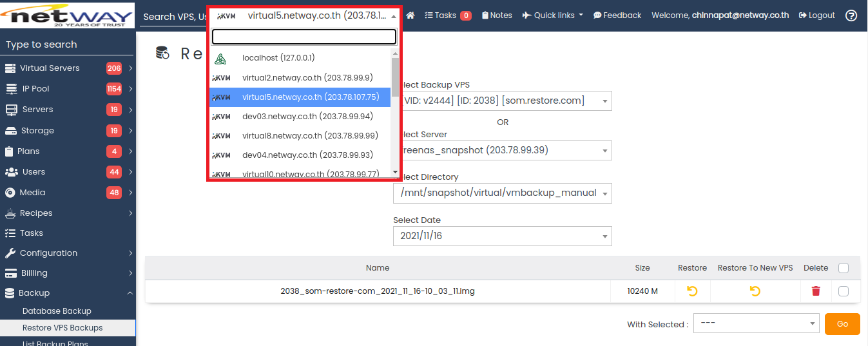
Task: Open the With Selected action dropdown
Action: click(755, 324)
